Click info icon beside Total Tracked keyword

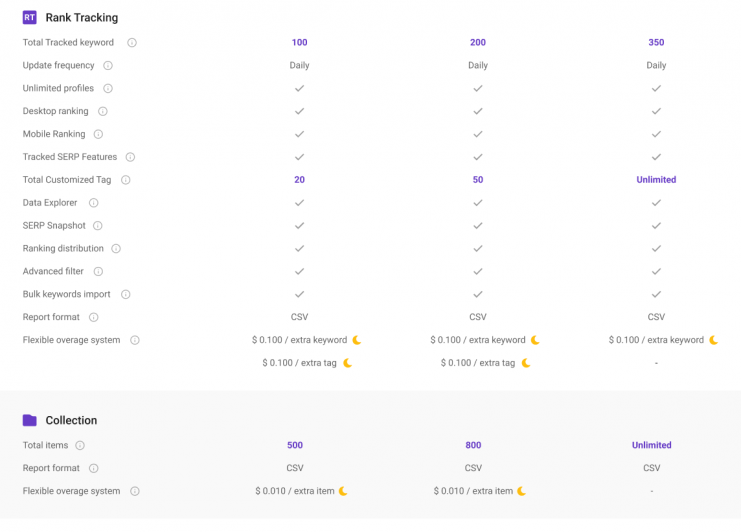(x=132, y=43)
